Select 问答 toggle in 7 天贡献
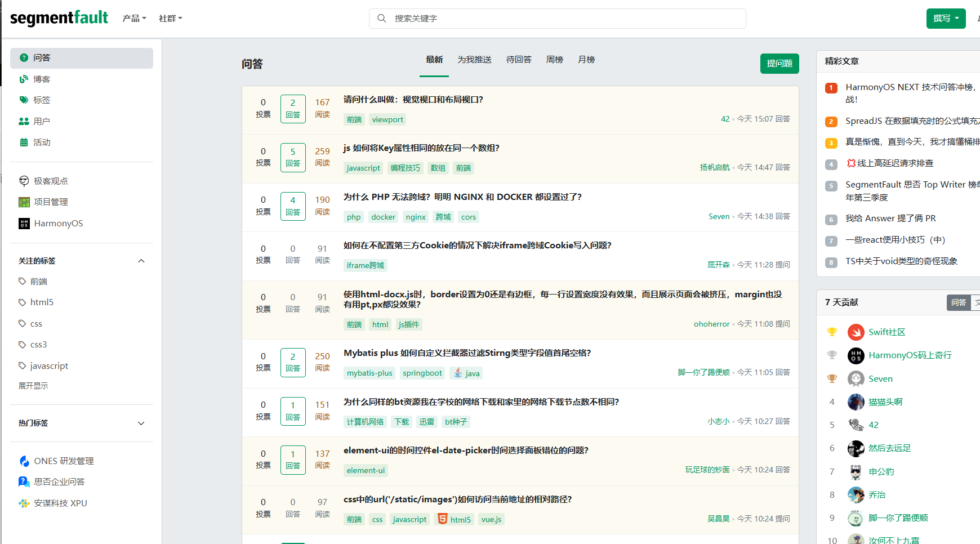Screen dimensions: 980x544 click(959, 302)
